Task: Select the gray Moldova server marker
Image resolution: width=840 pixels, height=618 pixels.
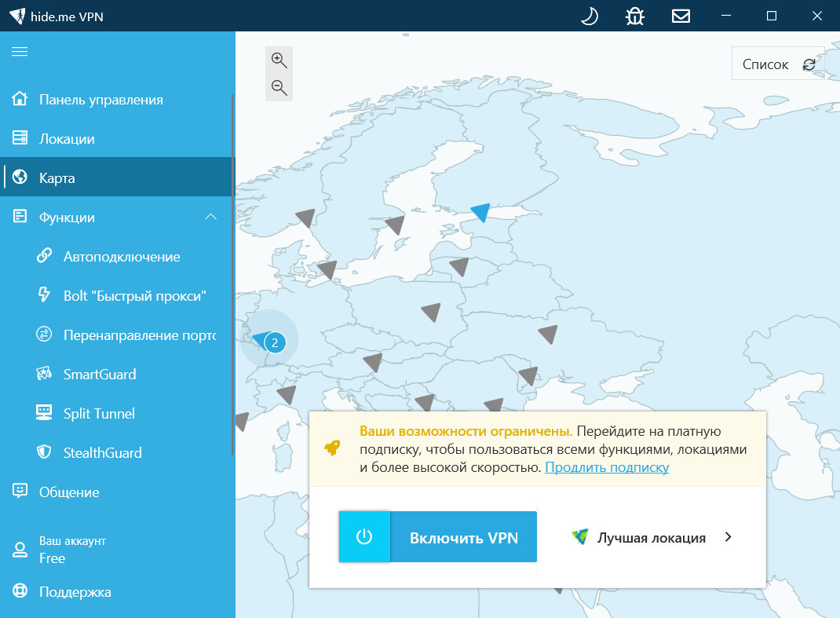Action: point(529,375)
